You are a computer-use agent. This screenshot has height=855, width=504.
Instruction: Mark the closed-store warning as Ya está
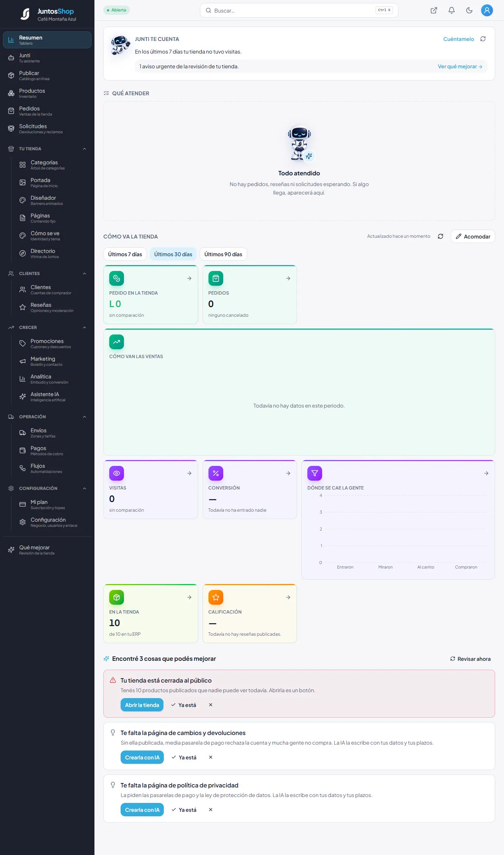(x=183, y=705)
